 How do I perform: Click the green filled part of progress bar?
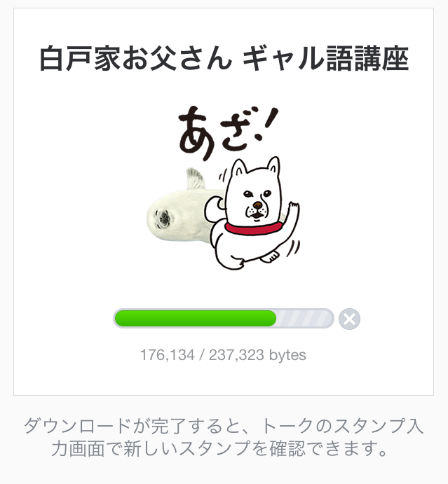pyautogui.click(x=196, y=318)
